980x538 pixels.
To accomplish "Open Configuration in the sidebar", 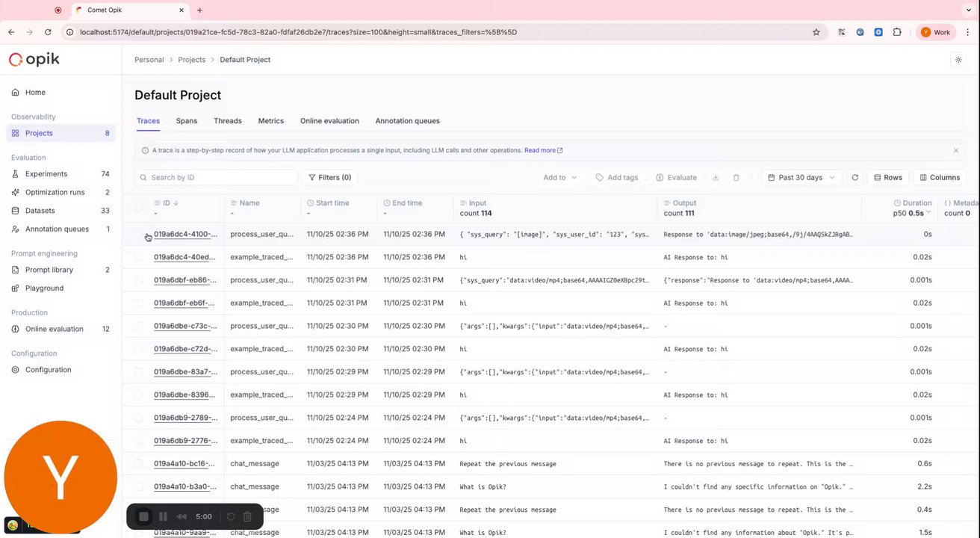I will (x=61, y=370).
